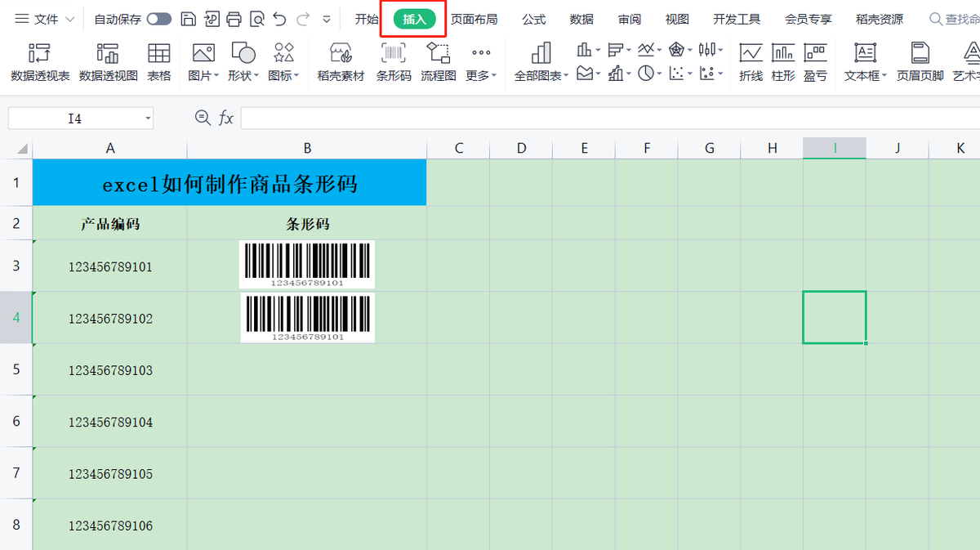
Task: Switch to the 页面布局 tab
Action: (474, 19)
